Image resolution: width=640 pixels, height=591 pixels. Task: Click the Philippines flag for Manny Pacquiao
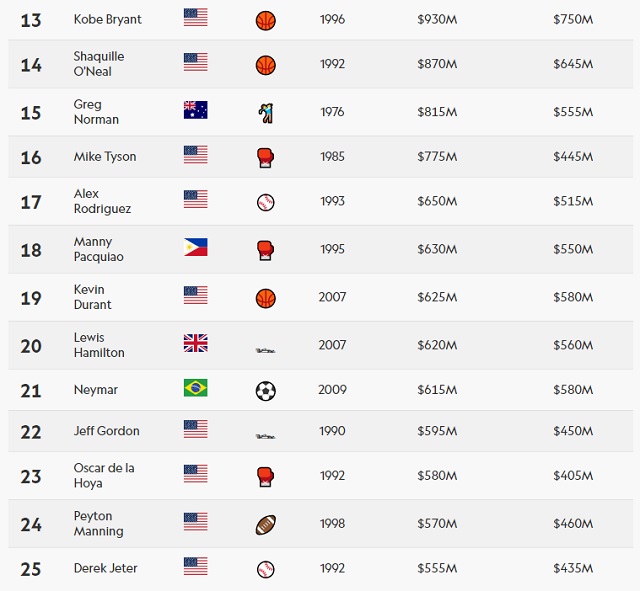(195, 247)
